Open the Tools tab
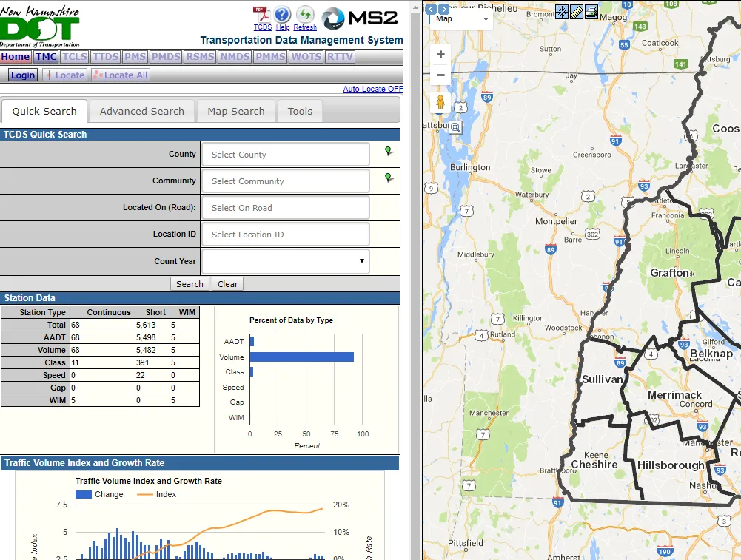 (x=300, y=112)
